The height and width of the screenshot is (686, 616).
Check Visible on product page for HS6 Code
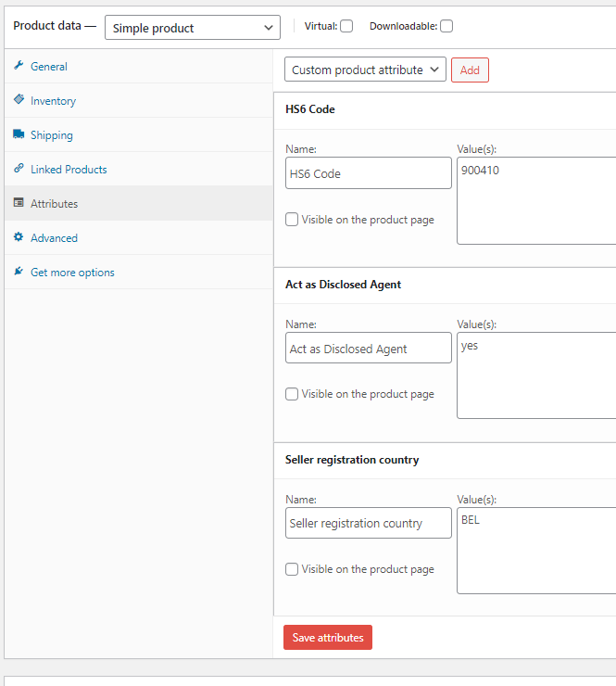[x=292, y=220]
